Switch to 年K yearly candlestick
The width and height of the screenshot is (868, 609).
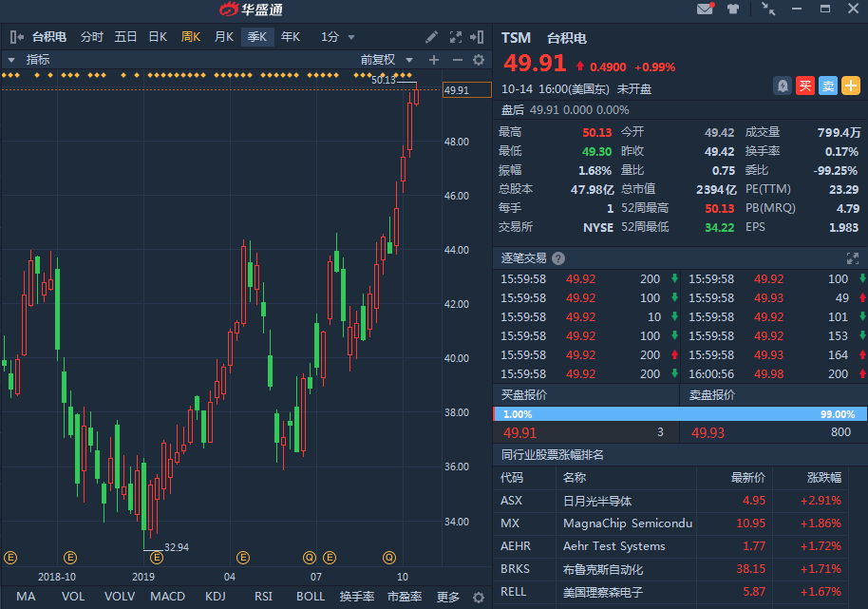click(291, 37)
